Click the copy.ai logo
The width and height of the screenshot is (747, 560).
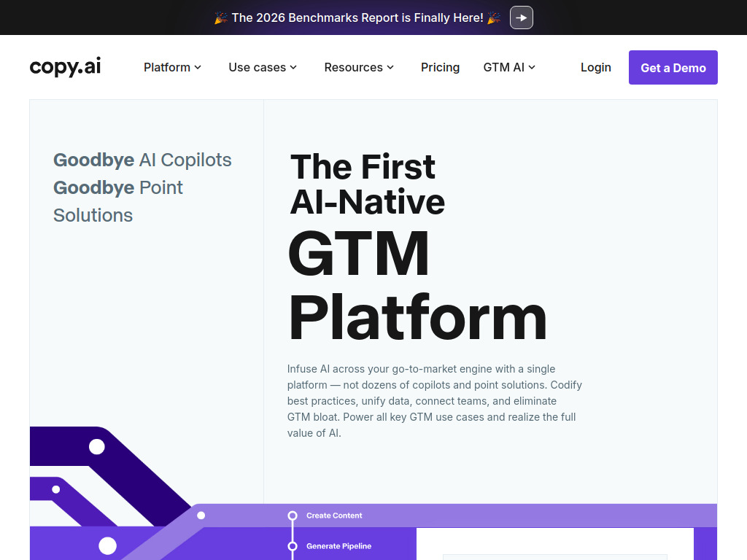coord(65,67)
